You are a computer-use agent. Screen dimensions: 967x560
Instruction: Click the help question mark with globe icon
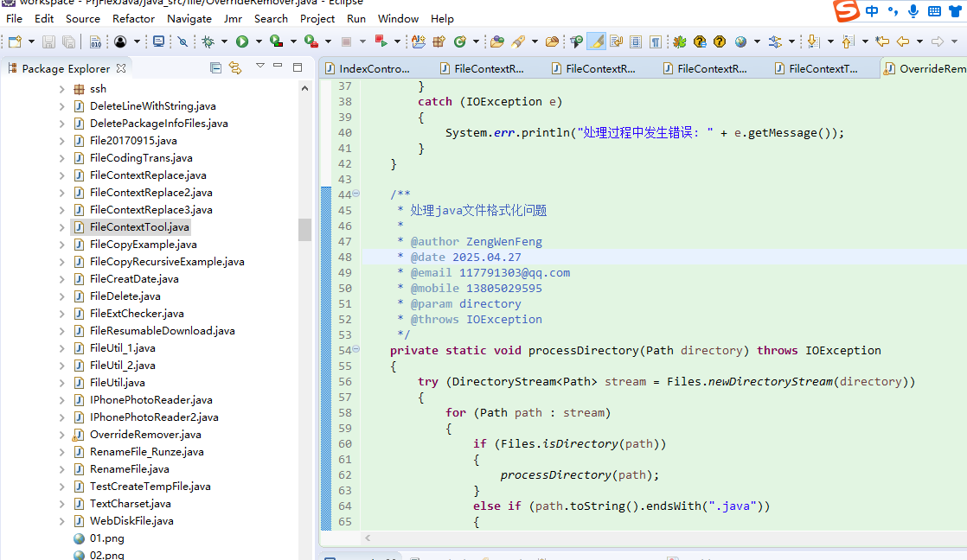pyautogui.click(x=700, y=41)
